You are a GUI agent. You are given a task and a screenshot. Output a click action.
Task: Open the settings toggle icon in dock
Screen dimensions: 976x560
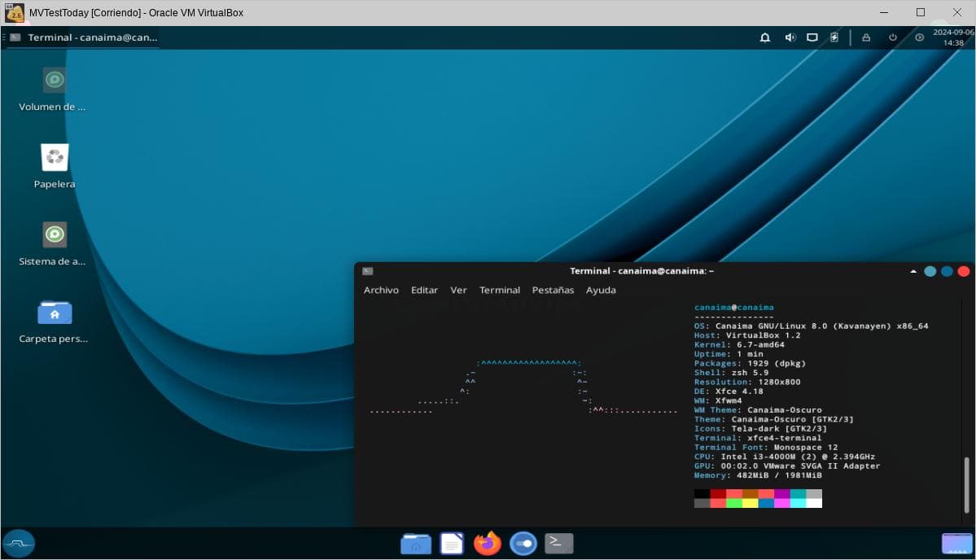point(523,543)
